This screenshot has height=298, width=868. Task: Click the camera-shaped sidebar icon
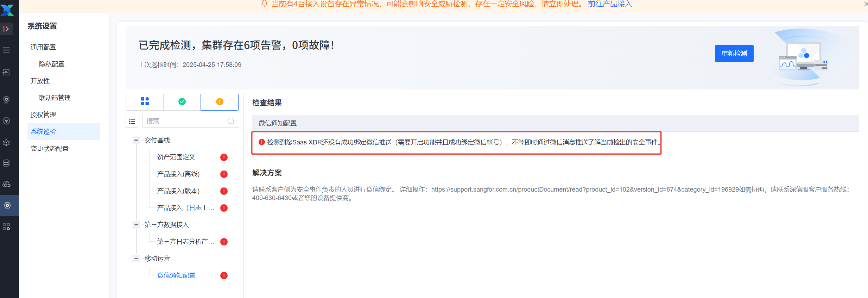(6, 100)
